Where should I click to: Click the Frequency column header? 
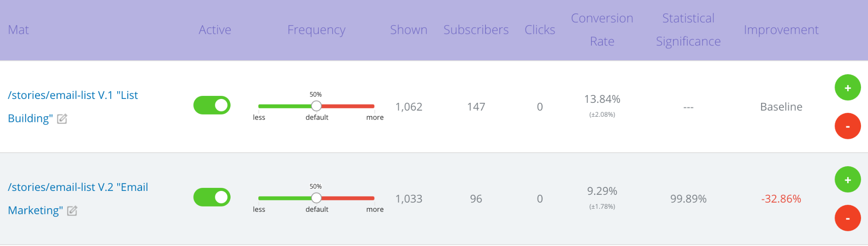tap(316, 30)
